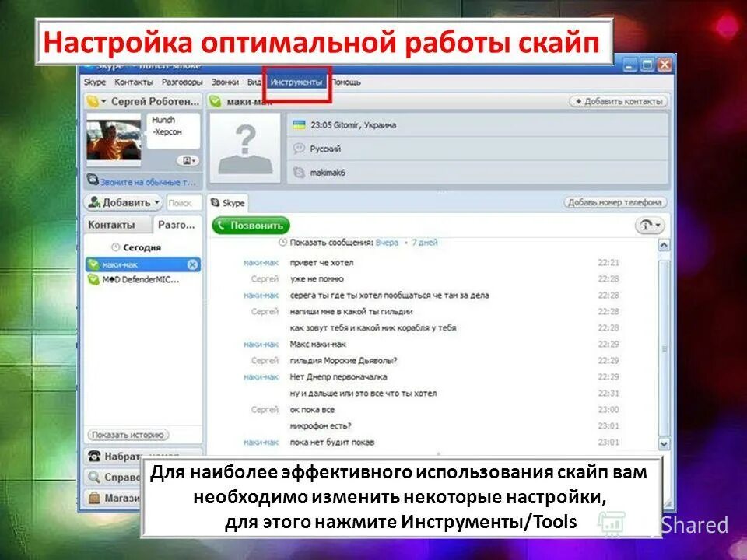Screen dimensions: 747x560
Task: Open the Помощь menu
Action: 345,82
